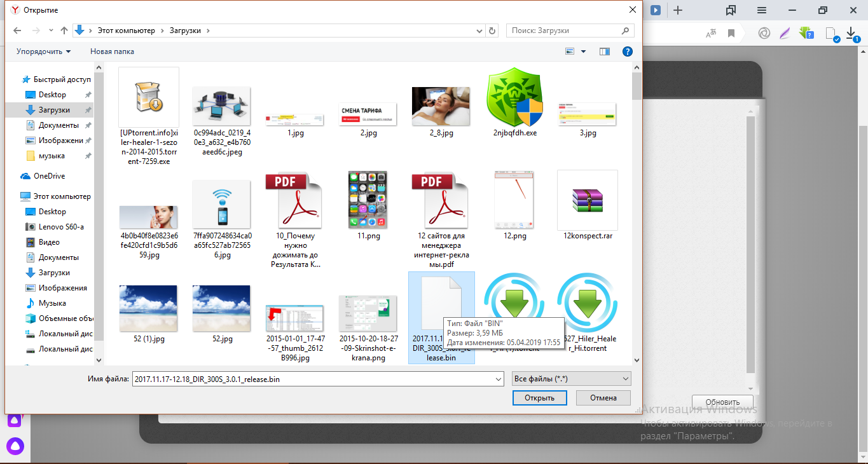Image resolution: width=868 pixels, height=464 pixels.
Task: Click the navigation pane scrollbar down arrow
Action: pyautogui.click(x=99, y=360)
